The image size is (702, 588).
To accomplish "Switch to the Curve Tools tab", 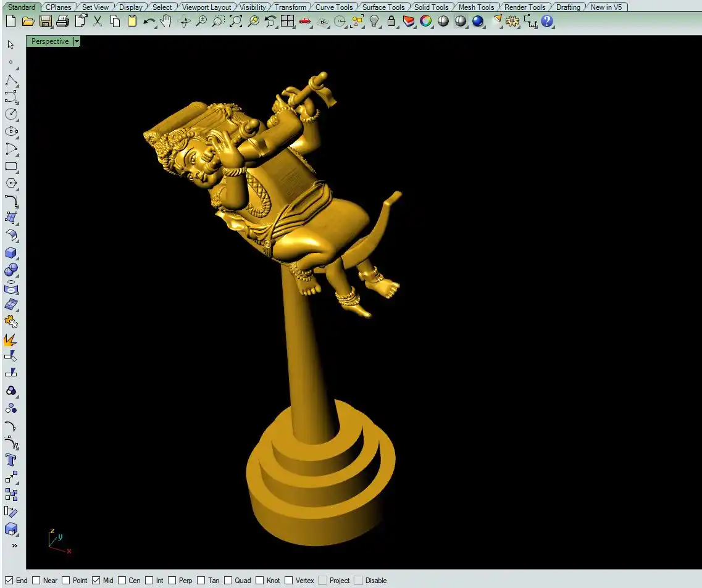I will [x=334, y=7].
